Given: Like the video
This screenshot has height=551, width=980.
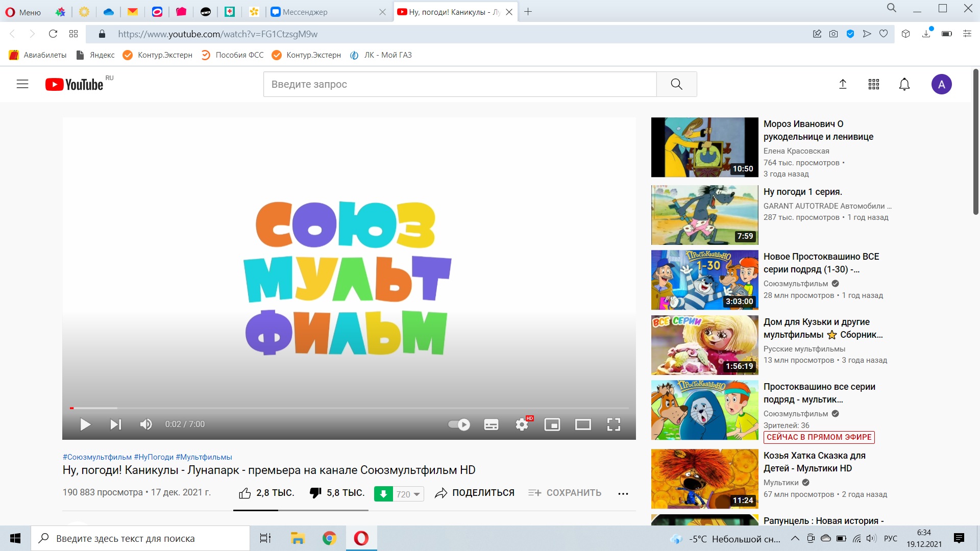Looking at the screenshot, I should (266, 493).
